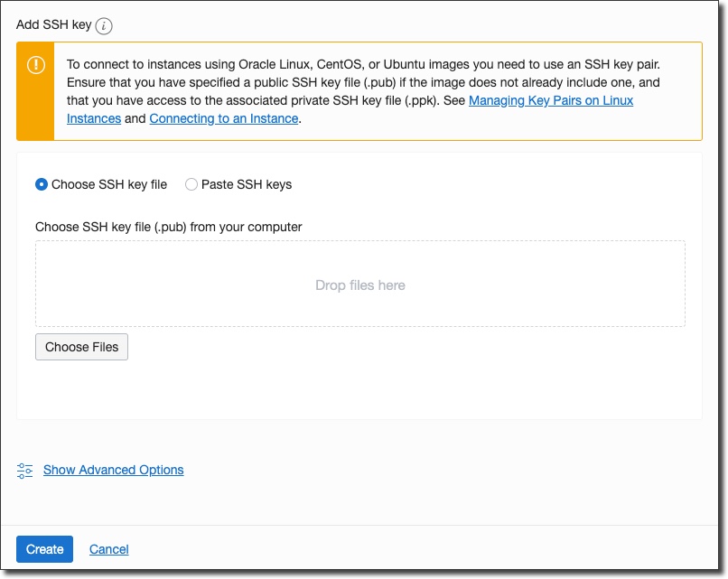Click the Choose SSH key file option label
Screen dimensions: 728x579
click(109, 184)
